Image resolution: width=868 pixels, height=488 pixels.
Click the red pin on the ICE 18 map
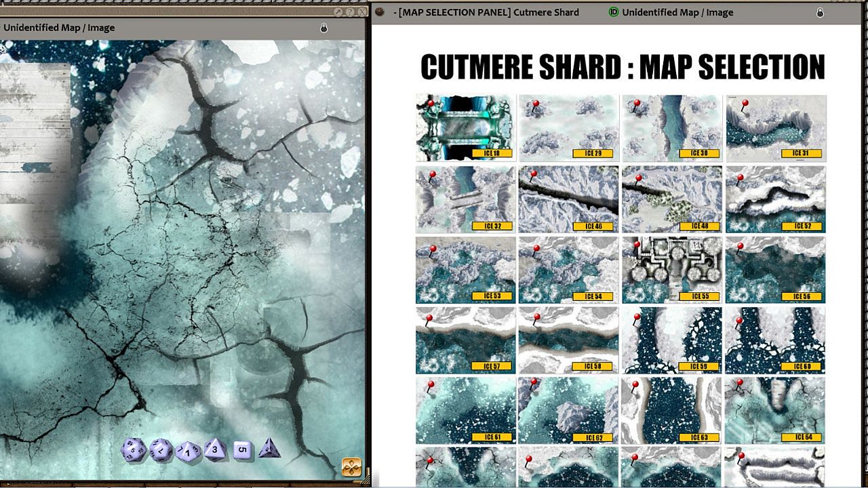(x=431, y=105)
